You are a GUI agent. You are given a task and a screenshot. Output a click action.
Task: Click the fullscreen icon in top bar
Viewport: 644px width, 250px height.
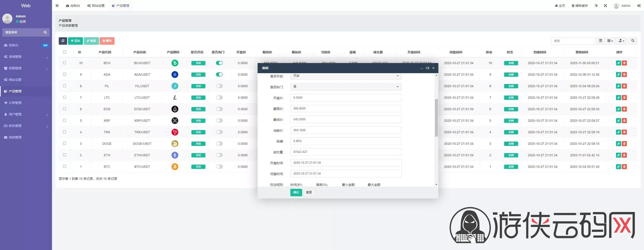[x=605, y=6]
